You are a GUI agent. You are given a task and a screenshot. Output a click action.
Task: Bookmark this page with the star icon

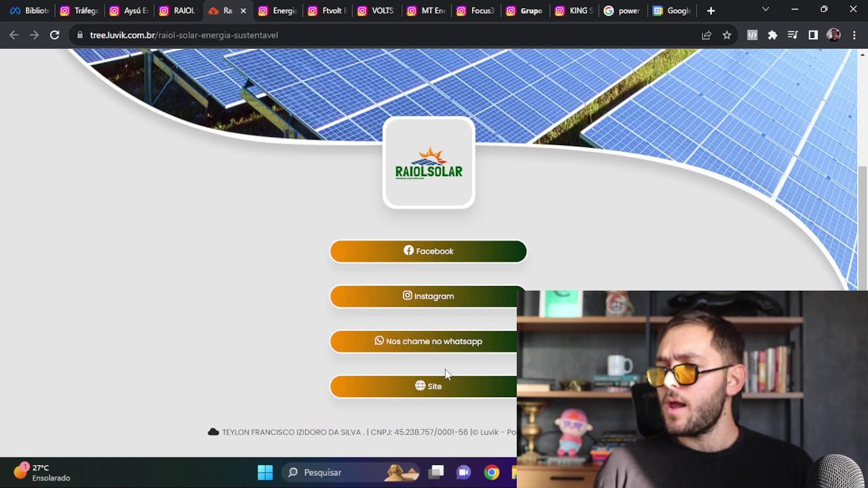pos(727,35)
